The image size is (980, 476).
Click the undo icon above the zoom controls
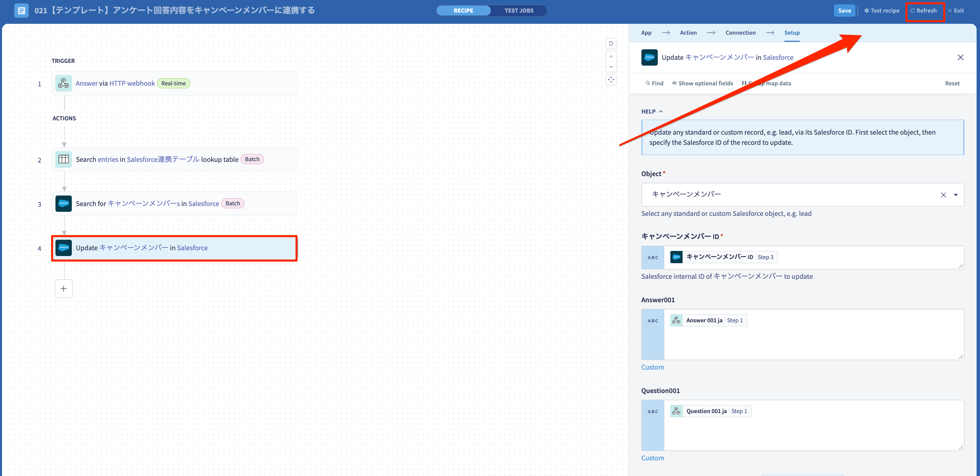click(x=610, y=43)
